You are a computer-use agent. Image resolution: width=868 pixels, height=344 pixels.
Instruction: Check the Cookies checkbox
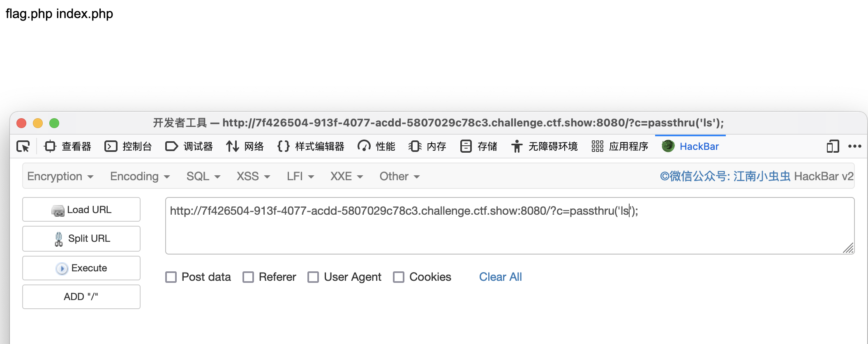coord(399,277)
